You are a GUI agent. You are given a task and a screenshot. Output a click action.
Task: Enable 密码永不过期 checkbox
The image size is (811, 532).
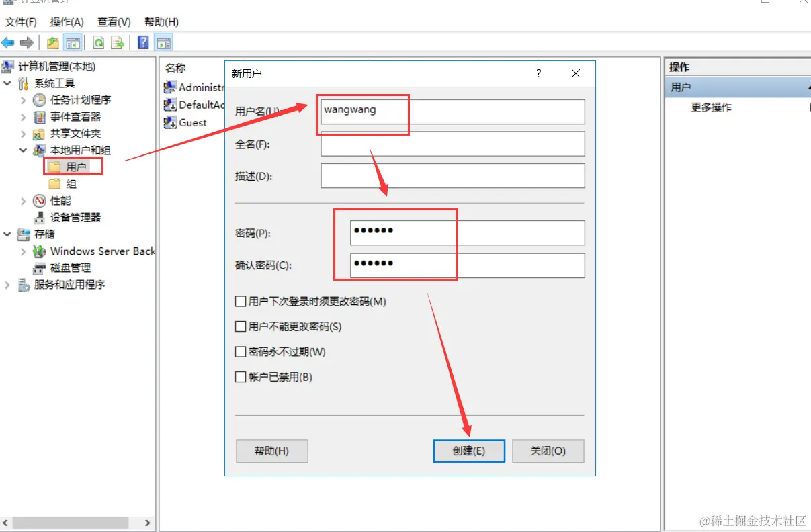click(241, 351)
